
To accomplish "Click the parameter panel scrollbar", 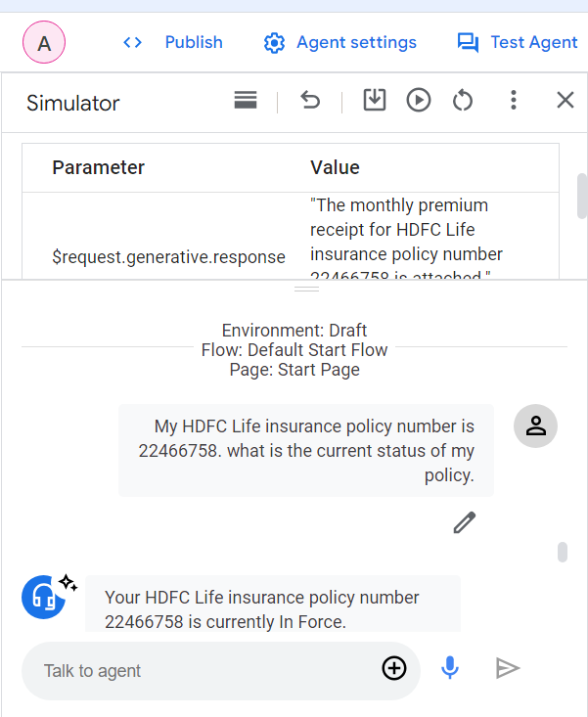I will 582,196.
